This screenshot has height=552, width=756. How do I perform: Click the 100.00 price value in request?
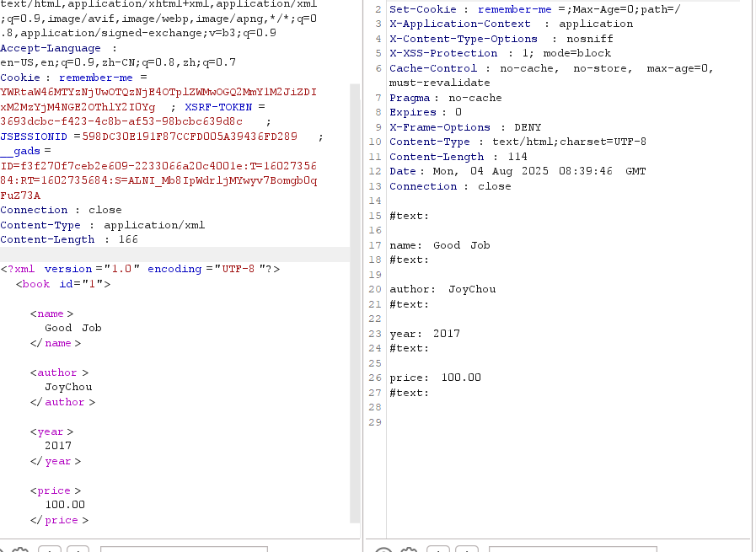(x=65, y=505)
